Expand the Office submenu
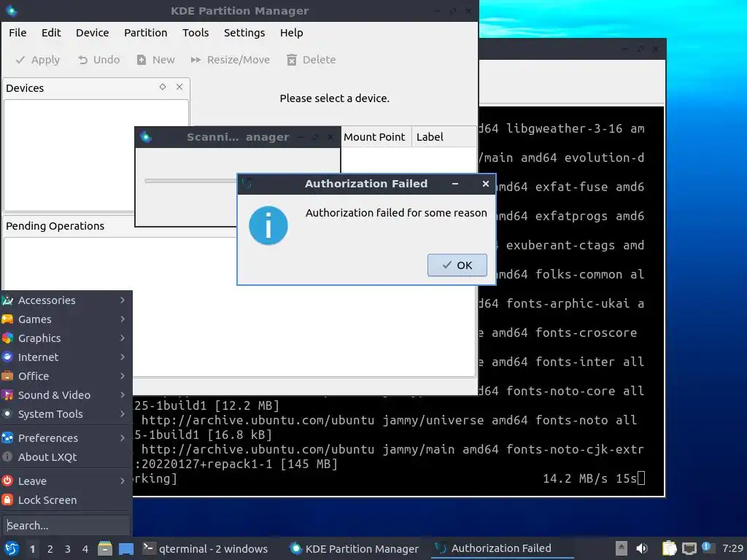The width and height of the screenshot is (747, 560). click(x=66, y=376)
